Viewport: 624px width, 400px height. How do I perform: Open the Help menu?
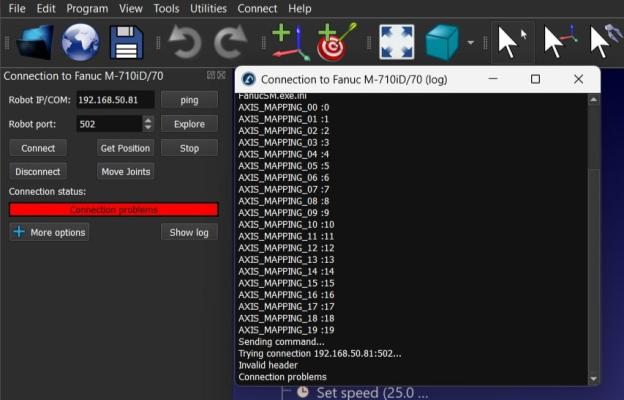coord(300,8)
